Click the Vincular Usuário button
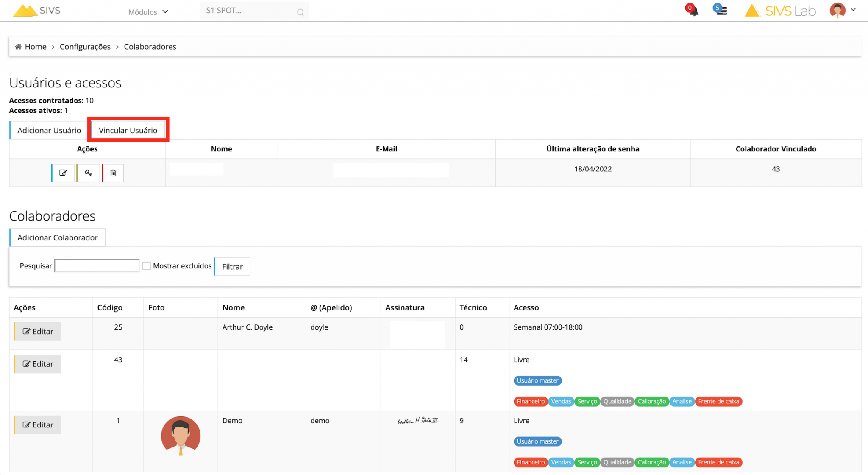The height and width of the screenshot is (475, 868). click(x=128, y=130)
